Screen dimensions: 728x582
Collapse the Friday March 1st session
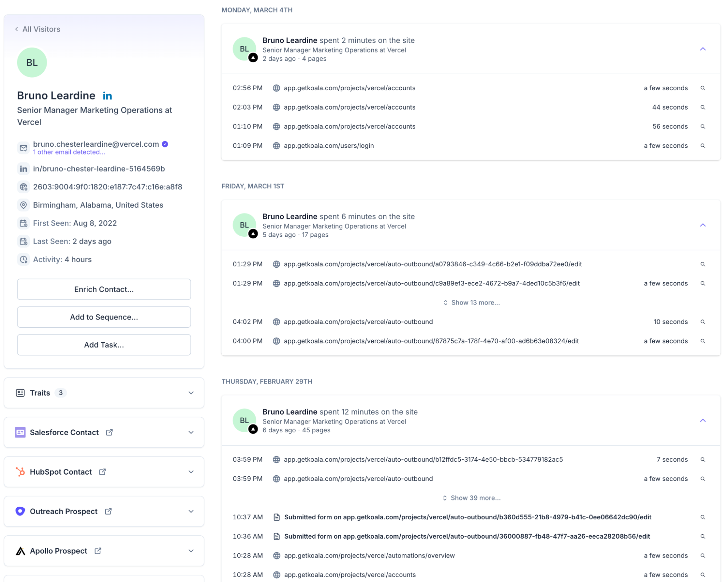click(703, 225)
